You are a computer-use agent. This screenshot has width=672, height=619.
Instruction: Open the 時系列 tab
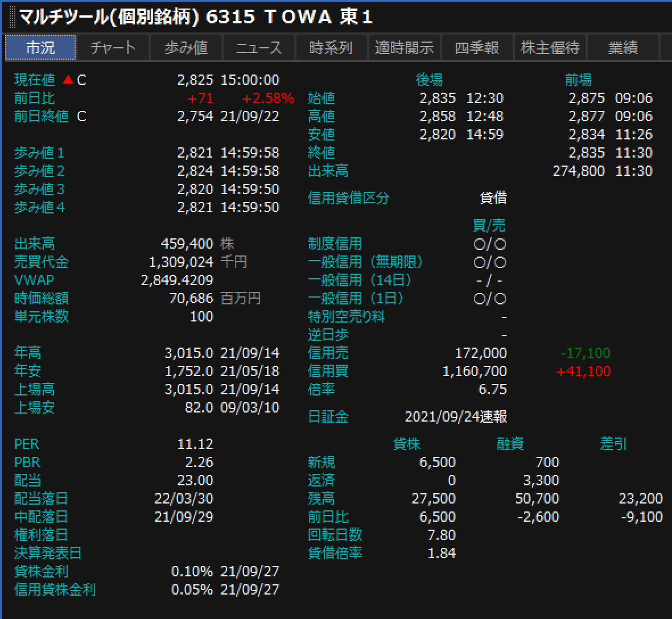click(x=331, y=48)
